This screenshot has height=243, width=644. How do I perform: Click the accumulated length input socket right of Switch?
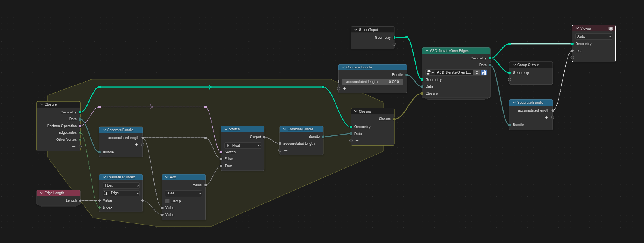[280, 144]
